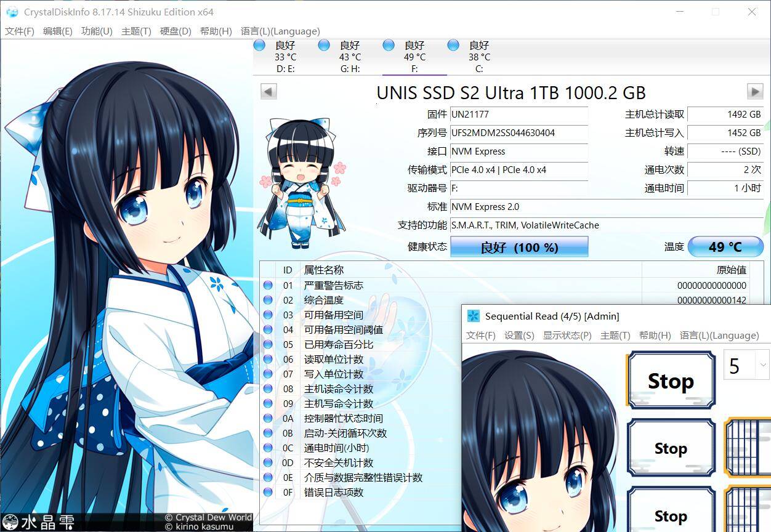Click status orb for attribute 0D

coord(268,462)
